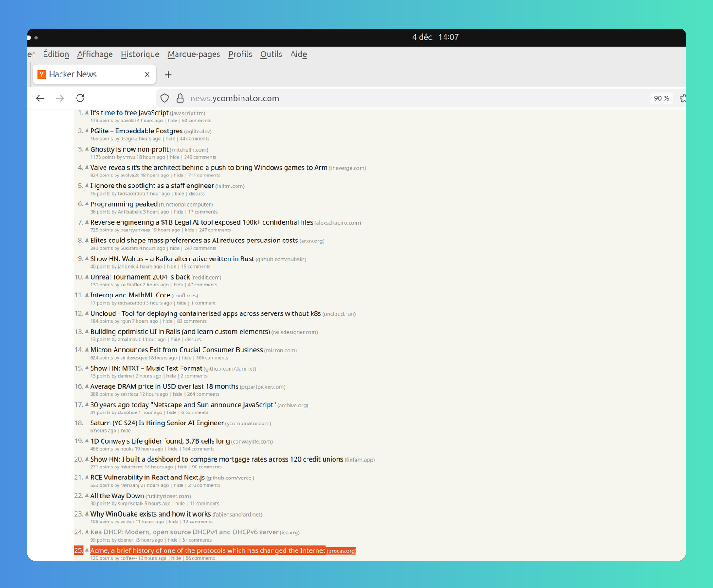Close the Hacker News tab
The width and height of the screenshot is (713, 588).
(x=147, y=74)
